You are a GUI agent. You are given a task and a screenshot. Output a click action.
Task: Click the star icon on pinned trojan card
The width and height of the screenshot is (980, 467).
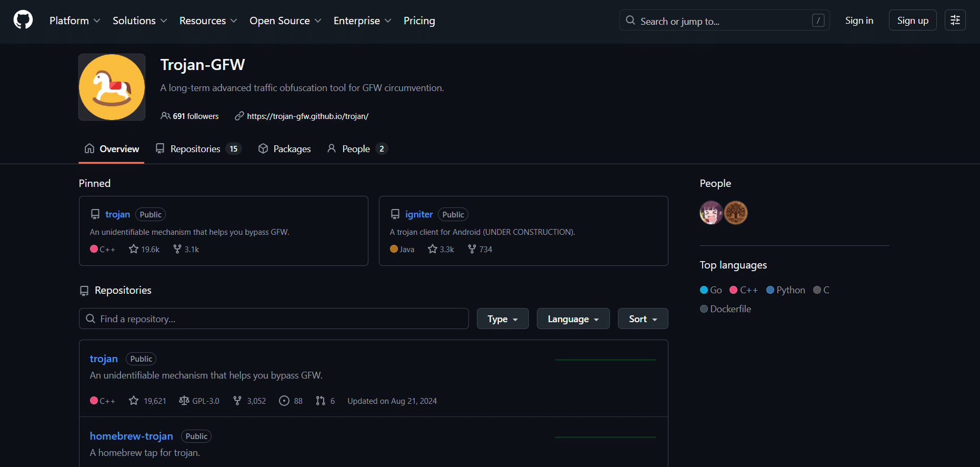134,249
